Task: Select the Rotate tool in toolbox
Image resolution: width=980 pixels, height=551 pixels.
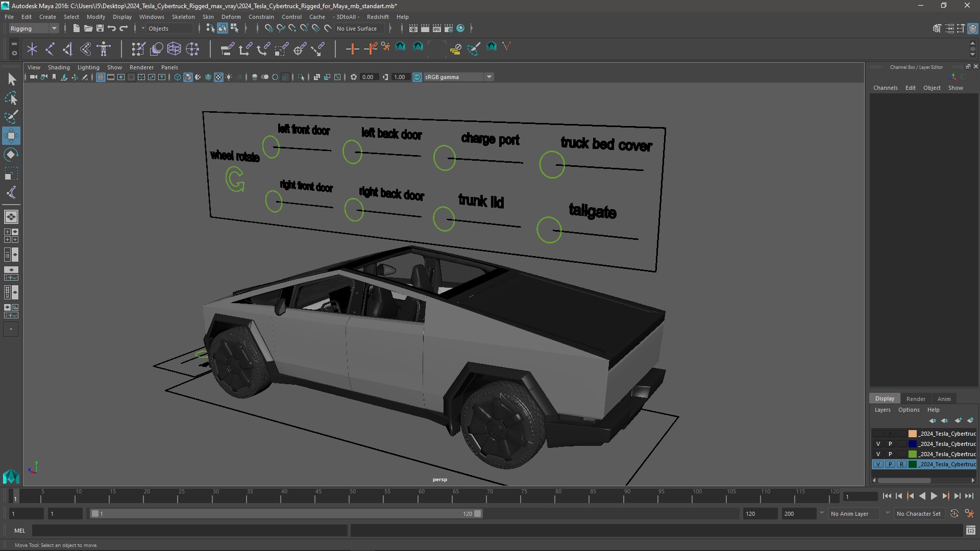Action: (x=11, y=155)
